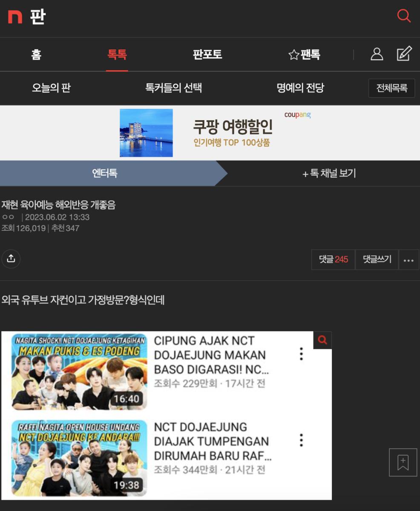Select 오늘의 판 submenu
The width and height of the screenshot is (420, 511).
(51, 88)
